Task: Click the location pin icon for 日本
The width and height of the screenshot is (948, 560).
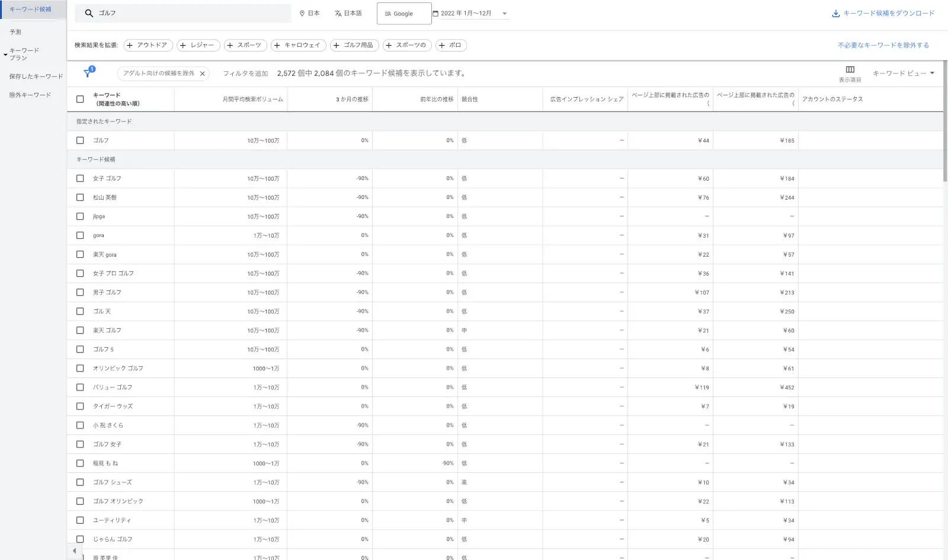Action: click(x=302, y=13)
